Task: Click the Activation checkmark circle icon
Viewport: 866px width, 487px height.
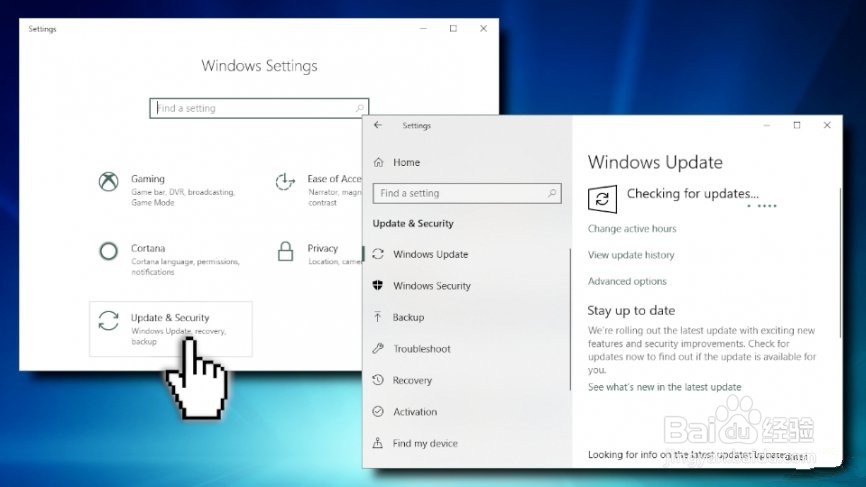Action: (378, 411)
